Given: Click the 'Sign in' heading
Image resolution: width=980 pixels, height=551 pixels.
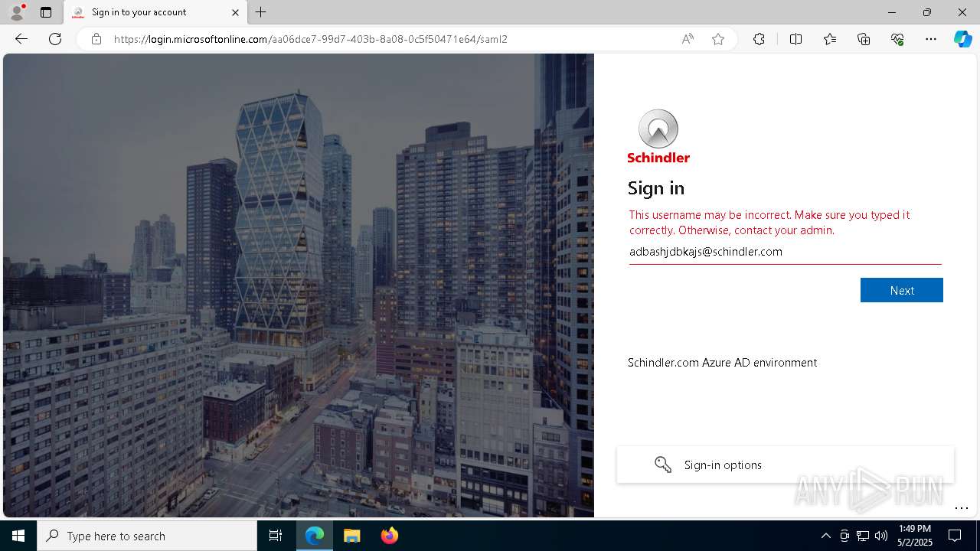Looking at the screenshot, I should pyautogui.click(x=656, y=188).
